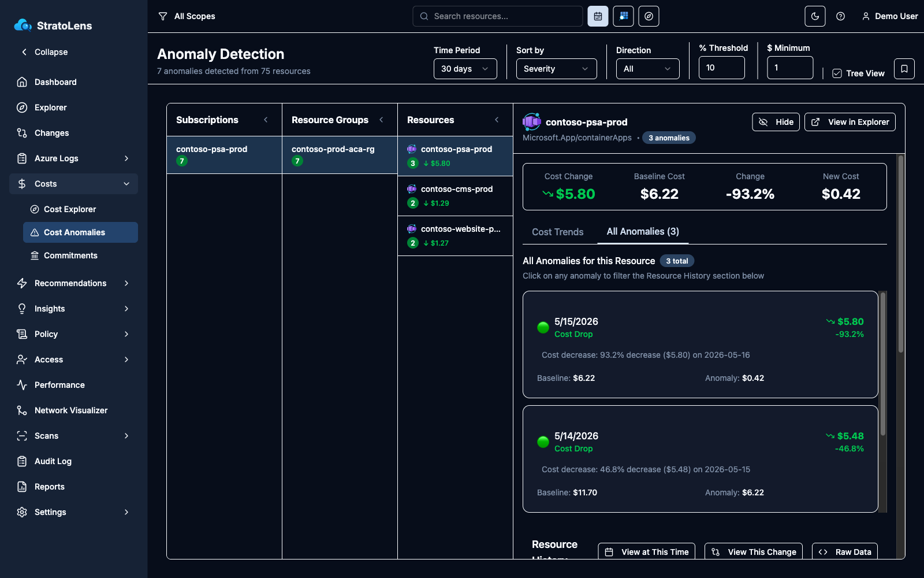Open the grid dashboard icon in top bar
This screenshot has width=924, height=578.
point(623,16)
